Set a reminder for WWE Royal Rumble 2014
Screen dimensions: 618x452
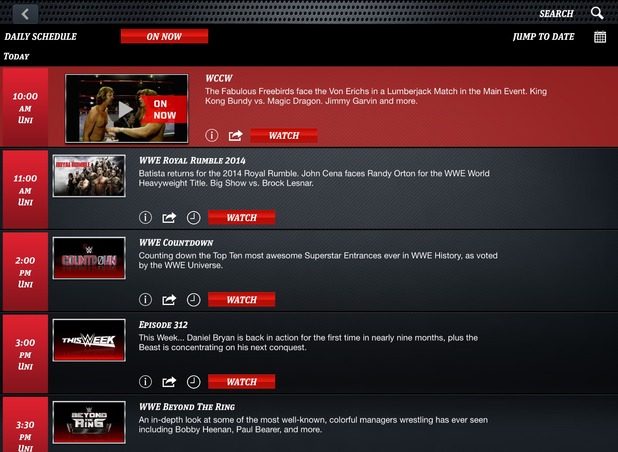coord(194,218)
